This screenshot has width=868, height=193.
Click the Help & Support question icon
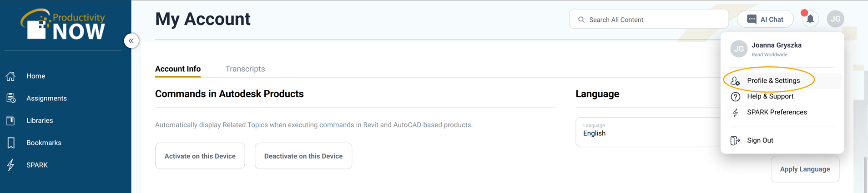tap(735, 96)
